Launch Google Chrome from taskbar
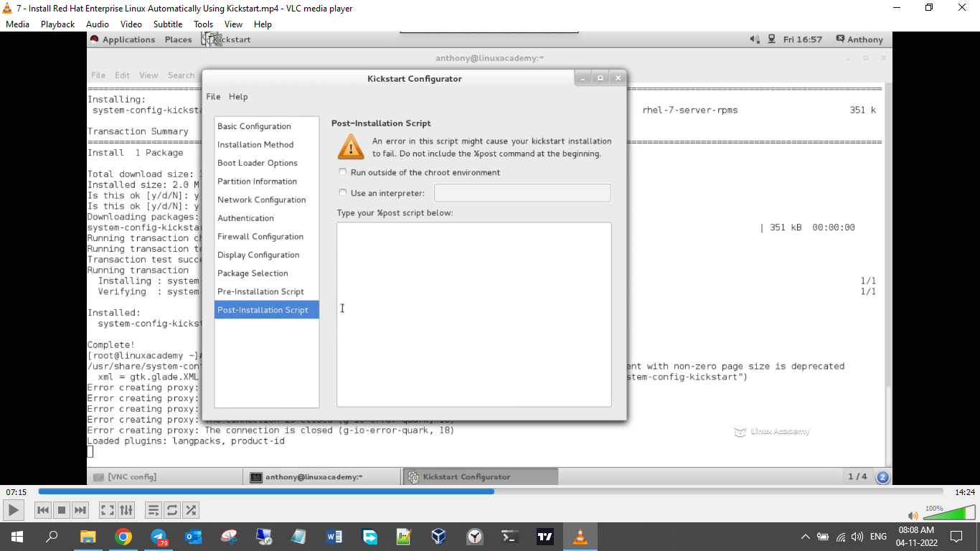 [123, 537]
